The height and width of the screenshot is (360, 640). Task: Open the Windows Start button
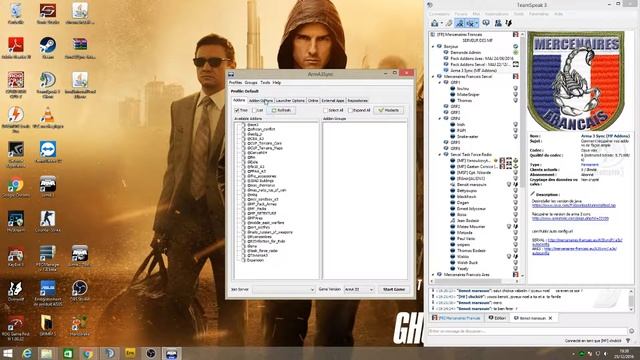(8, 353)
